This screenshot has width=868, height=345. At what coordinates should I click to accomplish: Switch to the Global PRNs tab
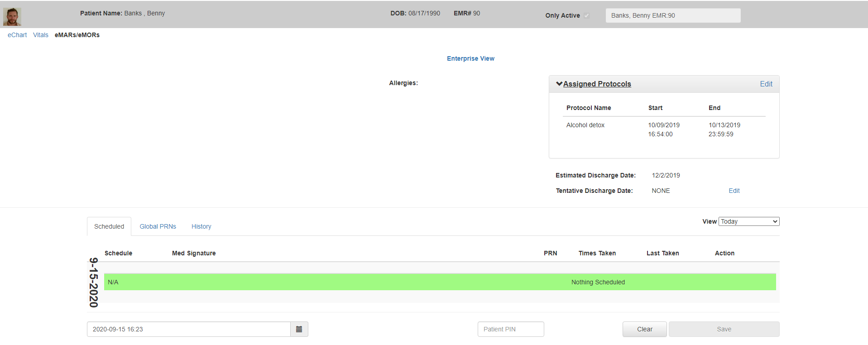[x=158, y=226]
